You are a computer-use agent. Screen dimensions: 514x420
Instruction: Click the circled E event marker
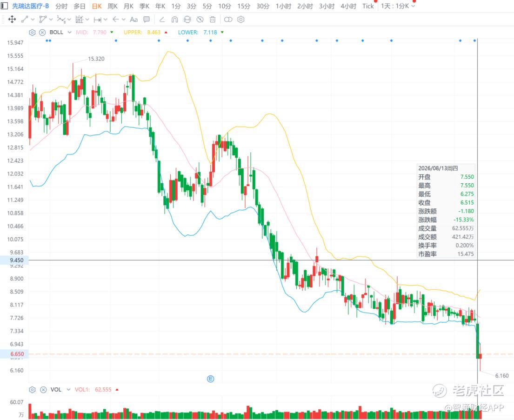(x=210, y=379)
